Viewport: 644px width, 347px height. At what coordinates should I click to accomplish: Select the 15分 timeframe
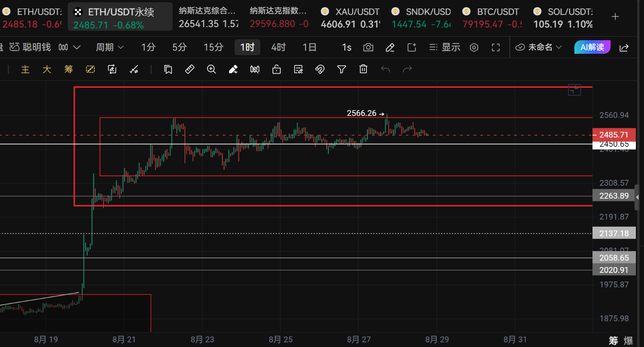(213, 47)
